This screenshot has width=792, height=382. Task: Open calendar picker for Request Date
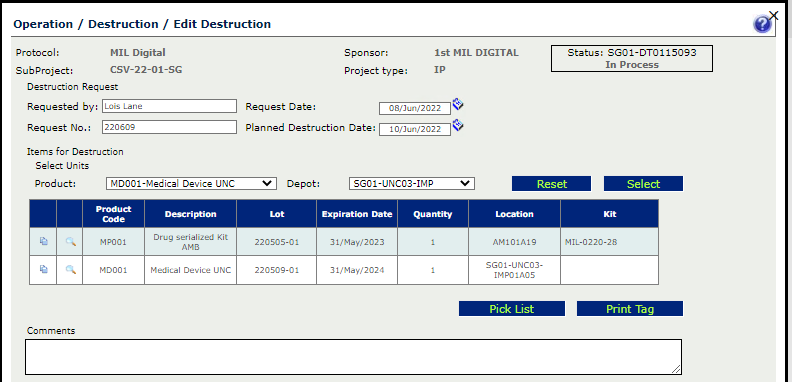pos(458,105)
